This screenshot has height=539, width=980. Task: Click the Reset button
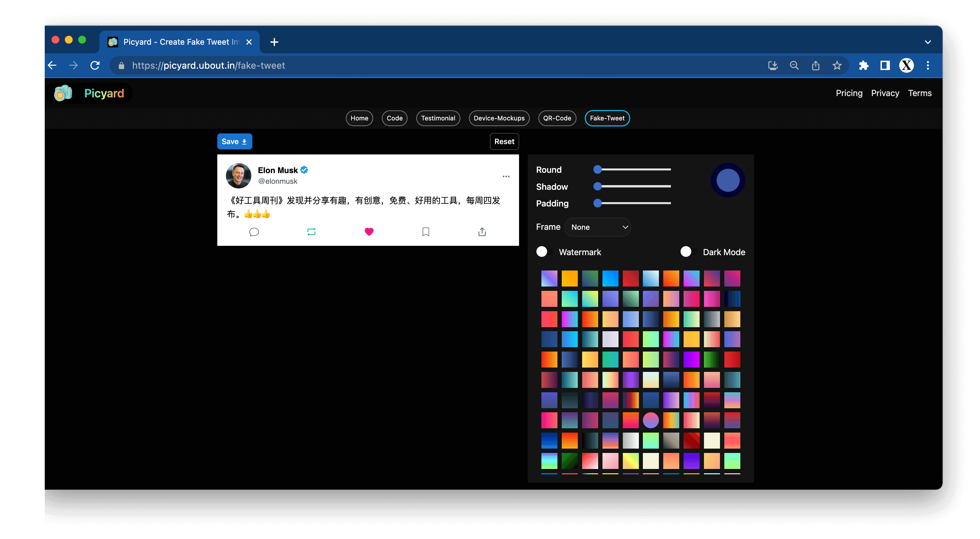[504, 141]
